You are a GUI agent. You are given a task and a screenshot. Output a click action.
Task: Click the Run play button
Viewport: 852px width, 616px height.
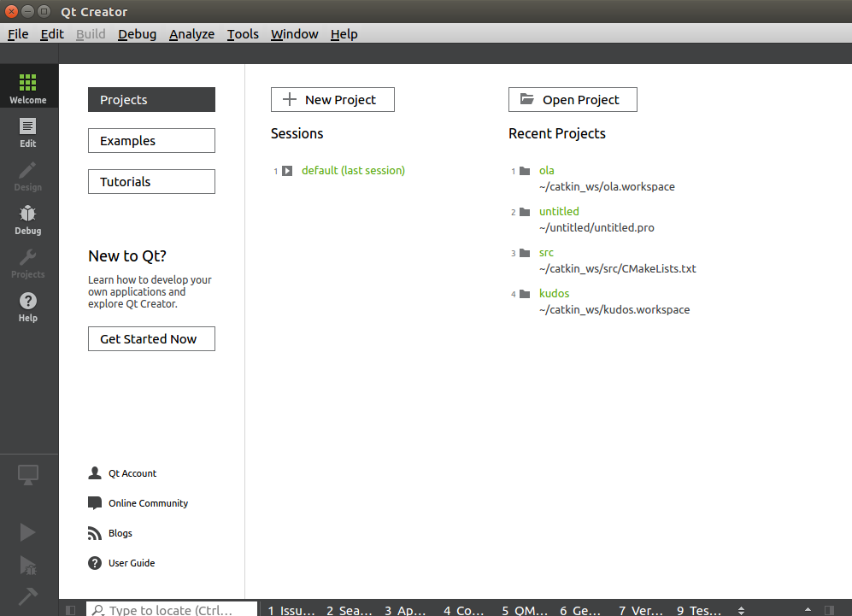click(x=27, y=532)
